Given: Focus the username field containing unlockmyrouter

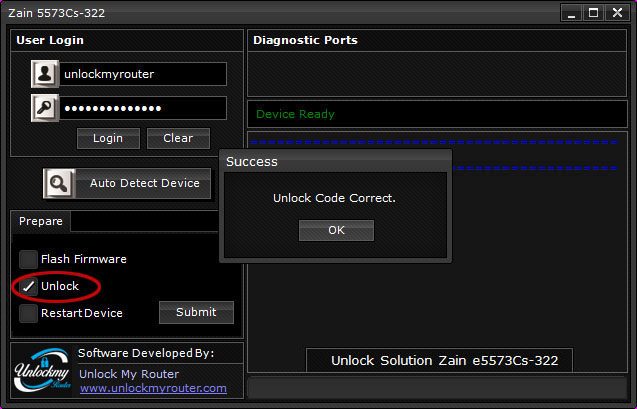Looking at the screenshot, I should tap(143, 74).
